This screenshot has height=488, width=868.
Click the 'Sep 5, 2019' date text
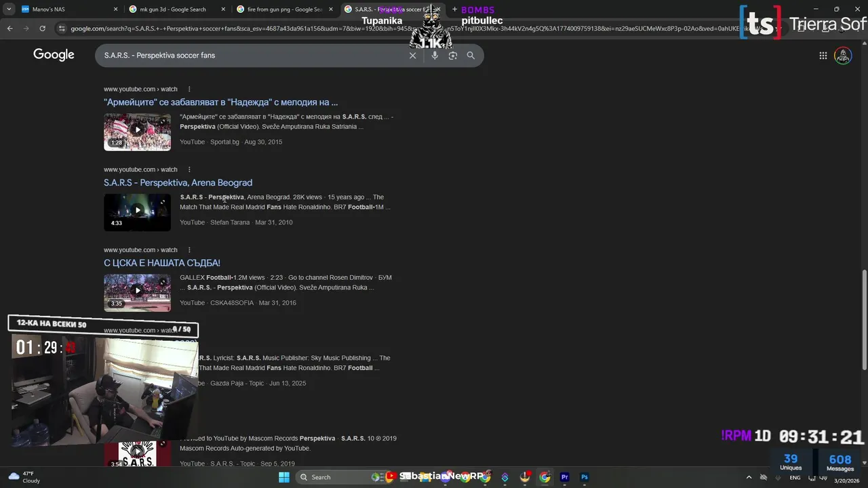277,464
